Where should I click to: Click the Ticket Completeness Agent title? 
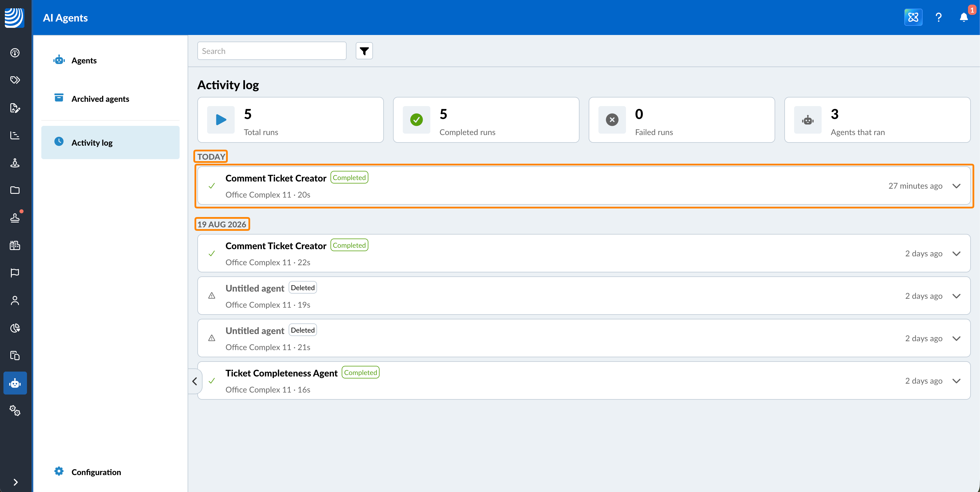281,373
